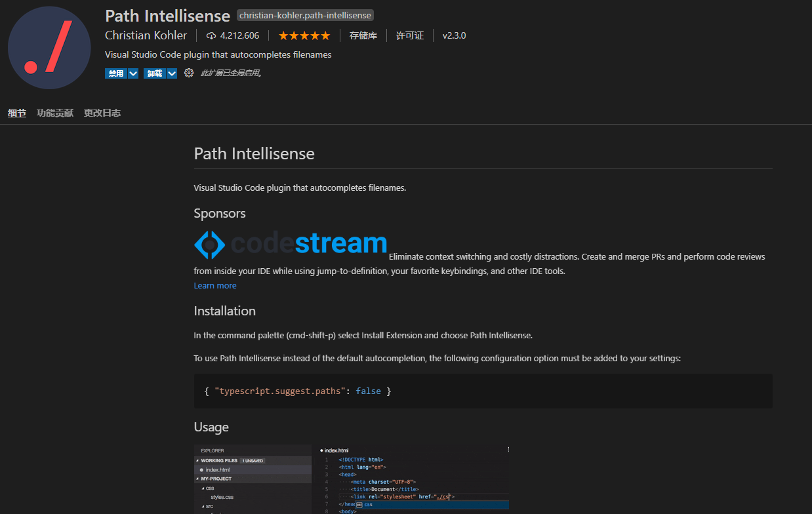Viewport: 812px width, 514px height.
Task: Select the 细节 (Details) tab
Action: click(17, 113)
